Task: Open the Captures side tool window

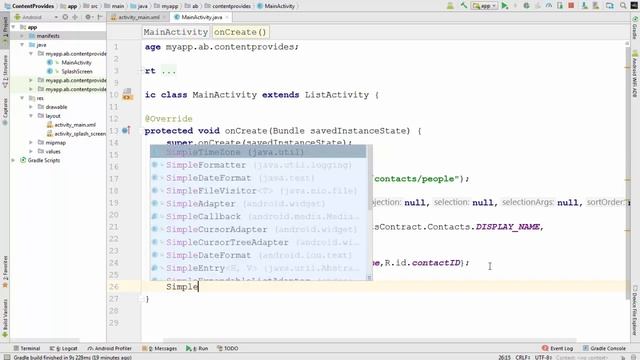Action: coord(5,111)
